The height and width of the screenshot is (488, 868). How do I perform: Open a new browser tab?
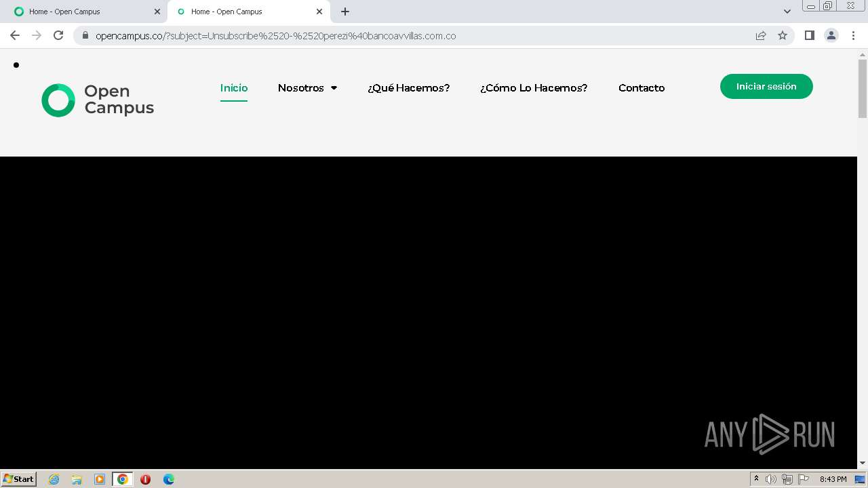click(345, 12)
